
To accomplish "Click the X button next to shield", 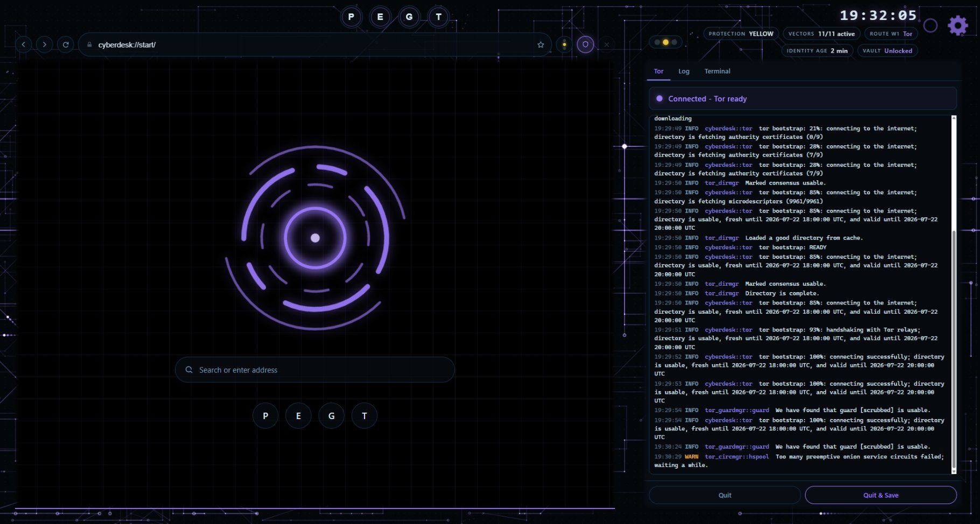I will 606,45.
